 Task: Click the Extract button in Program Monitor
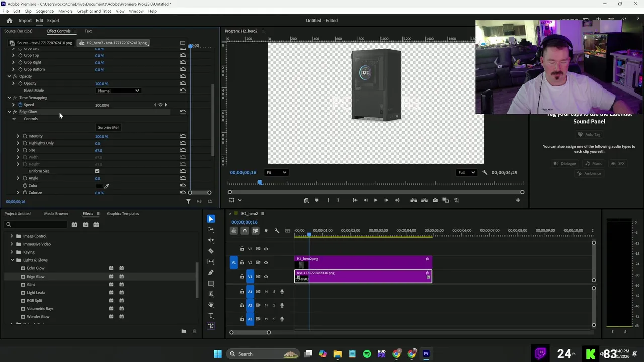click(424, 200)
